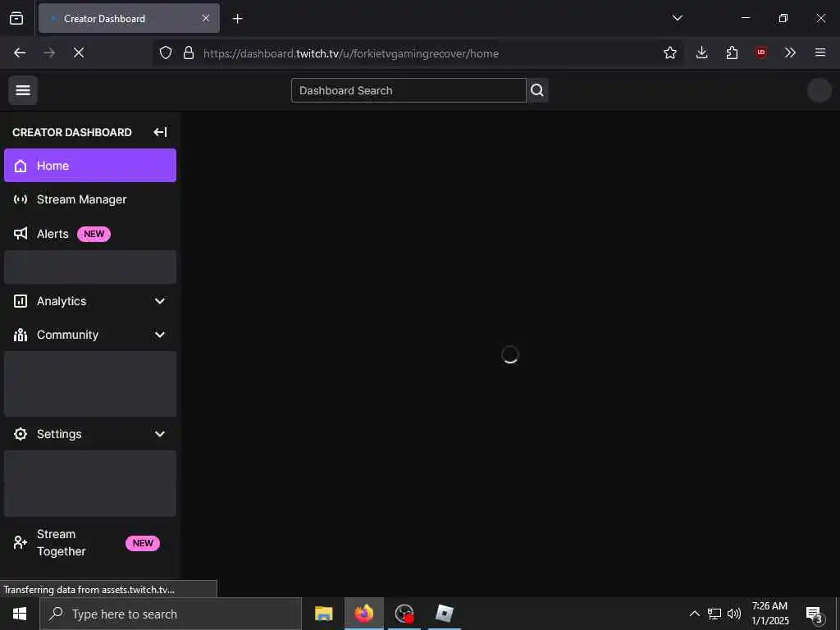Click the Dashboard Search magnifier button

tap(537, 90)
